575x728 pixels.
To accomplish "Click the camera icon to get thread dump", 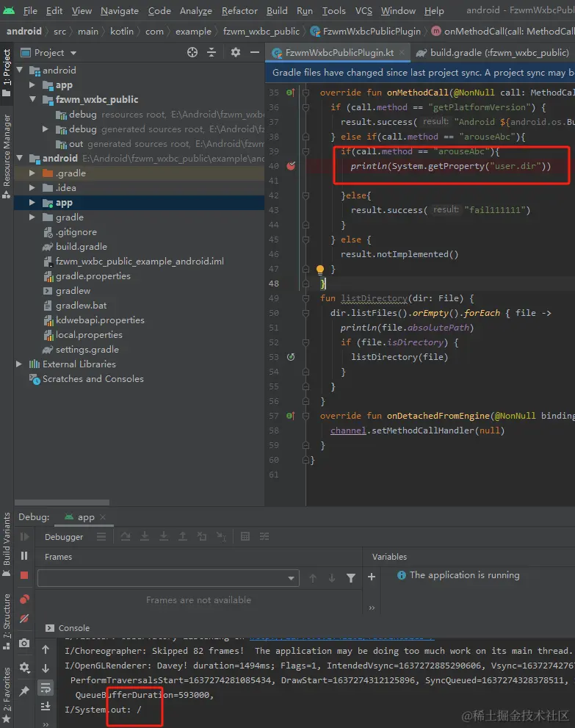I will [x=24, y=643].
